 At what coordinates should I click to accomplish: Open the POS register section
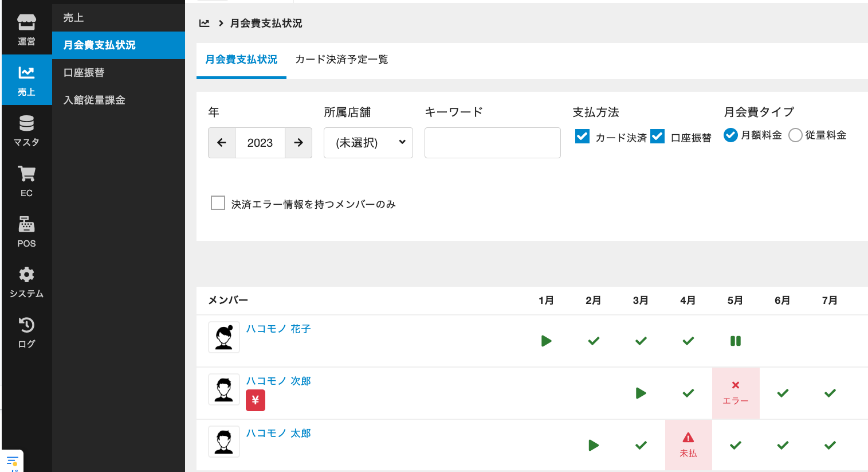(x=26, y=232)
